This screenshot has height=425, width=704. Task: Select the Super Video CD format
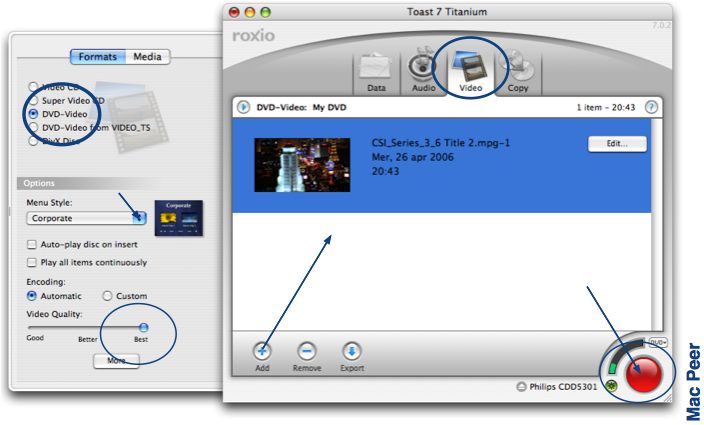click(33, 101)
